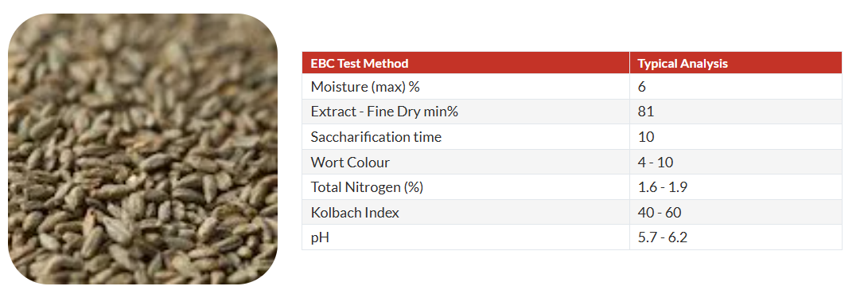Click the extract value 81
The width and height of the screenshot is (868, 298).
[x=646, y=112]
